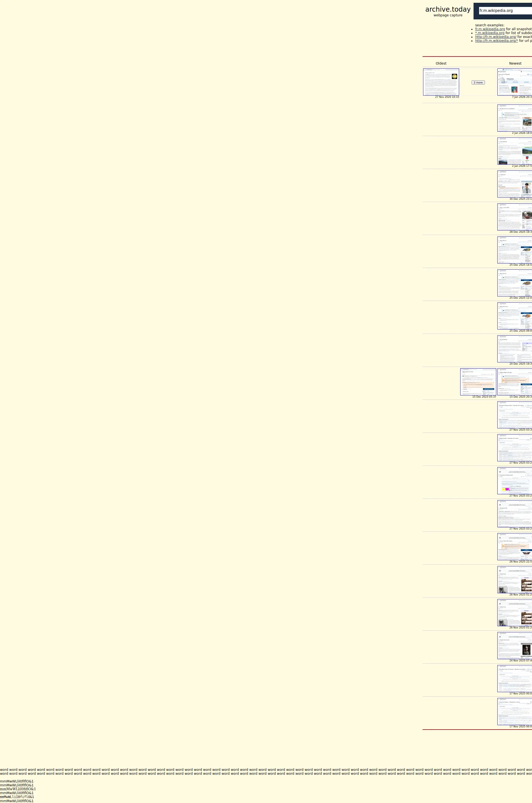View the 15 Dec 2025 snapshot thumbnail

pos(514,382)
